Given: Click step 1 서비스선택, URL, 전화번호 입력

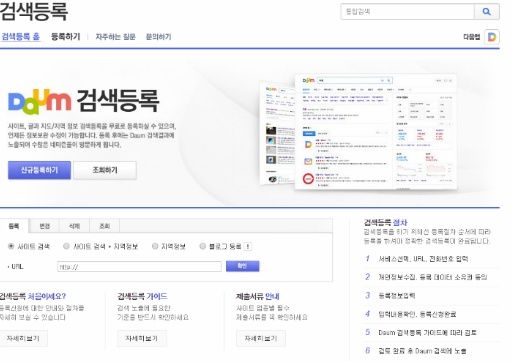Looking at the screenshot, I should tap(423, 259).
